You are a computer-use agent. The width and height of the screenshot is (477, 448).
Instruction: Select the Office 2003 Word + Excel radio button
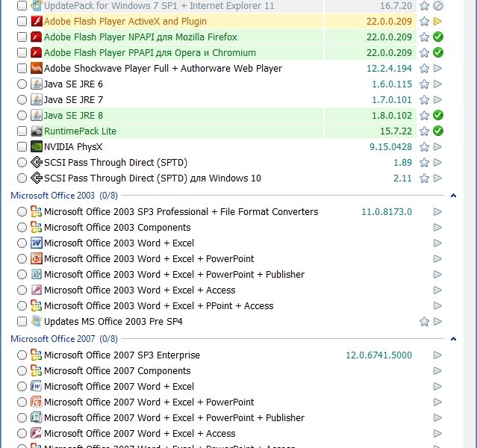click(x=22, y=243)
